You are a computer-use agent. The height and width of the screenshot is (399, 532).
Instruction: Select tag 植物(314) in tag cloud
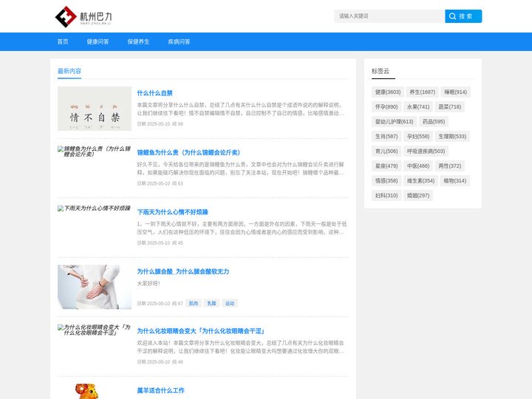coord(455,181)
